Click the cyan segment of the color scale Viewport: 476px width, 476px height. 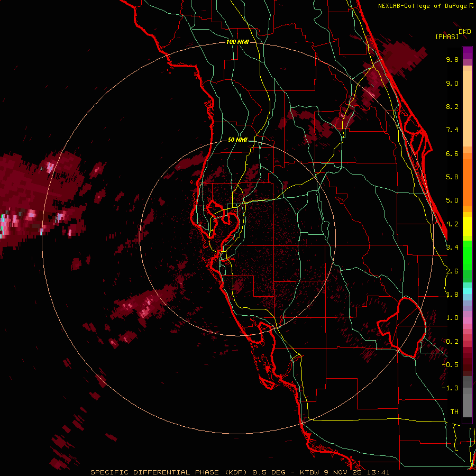click(x=467, y=291)
